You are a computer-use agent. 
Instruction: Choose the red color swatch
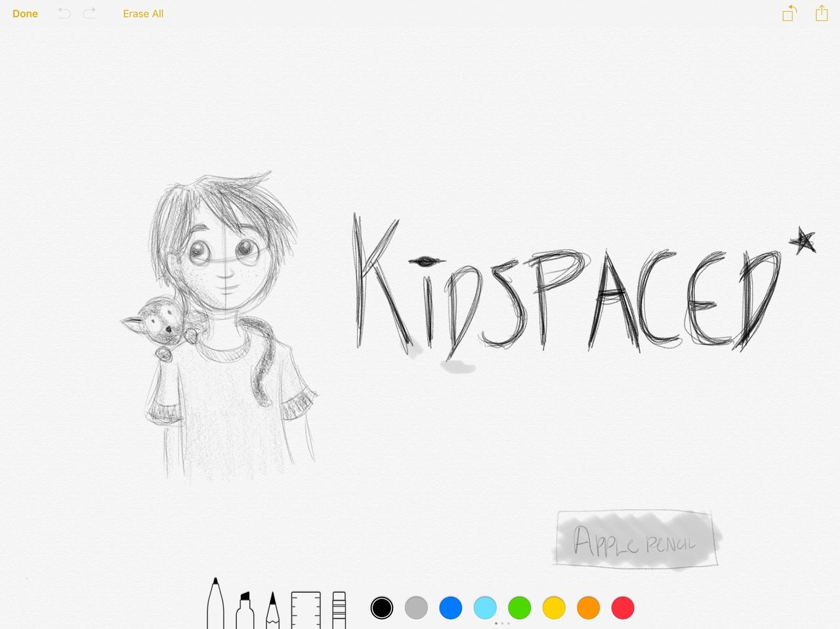click(623, 608)
